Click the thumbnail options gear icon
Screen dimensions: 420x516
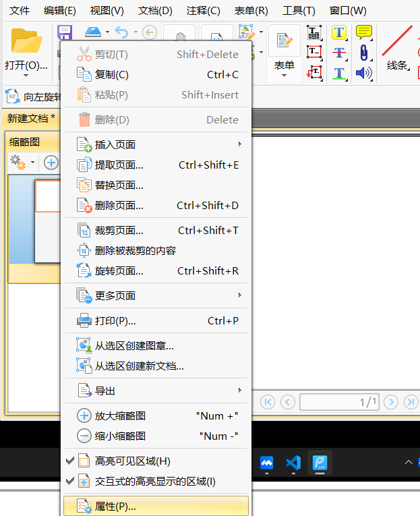(x=18, y=163)
